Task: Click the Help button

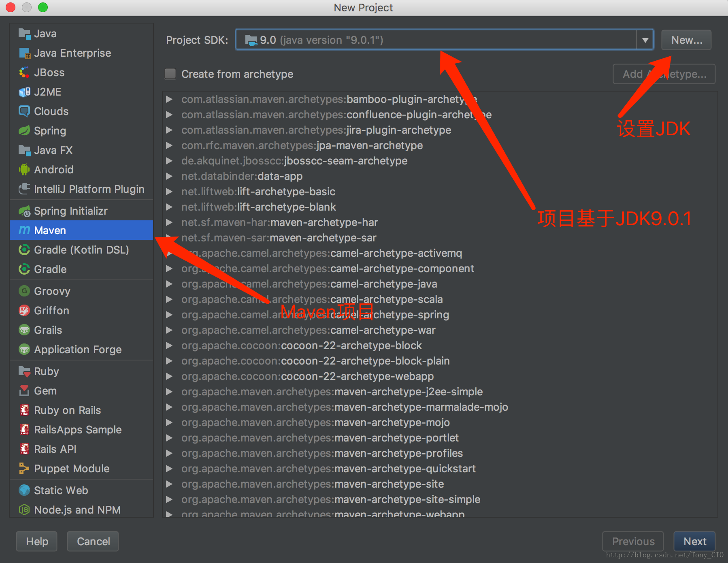Action: click(x=37, y=542)
